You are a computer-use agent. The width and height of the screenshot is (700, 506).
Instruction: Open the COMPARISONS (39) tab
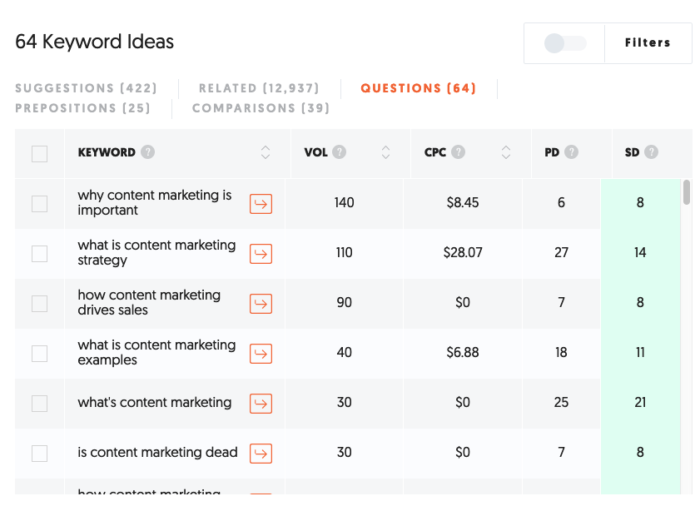[x=261, y=108]
